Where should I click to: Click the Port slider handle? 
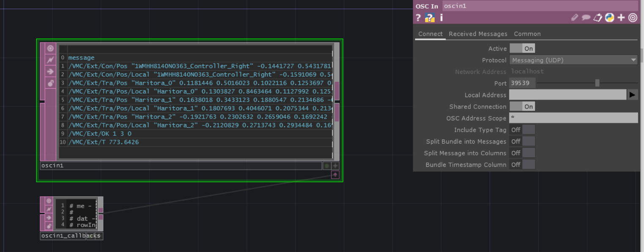coord(597,83)
